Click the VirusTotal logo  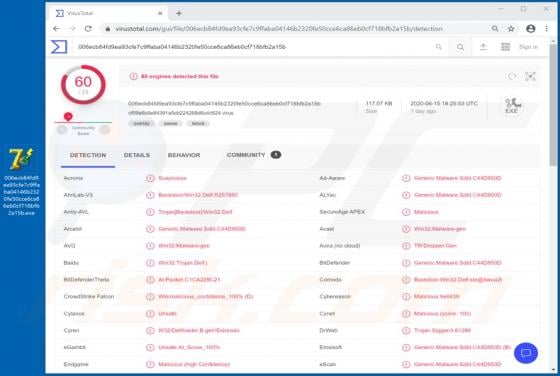coord(59,47)
